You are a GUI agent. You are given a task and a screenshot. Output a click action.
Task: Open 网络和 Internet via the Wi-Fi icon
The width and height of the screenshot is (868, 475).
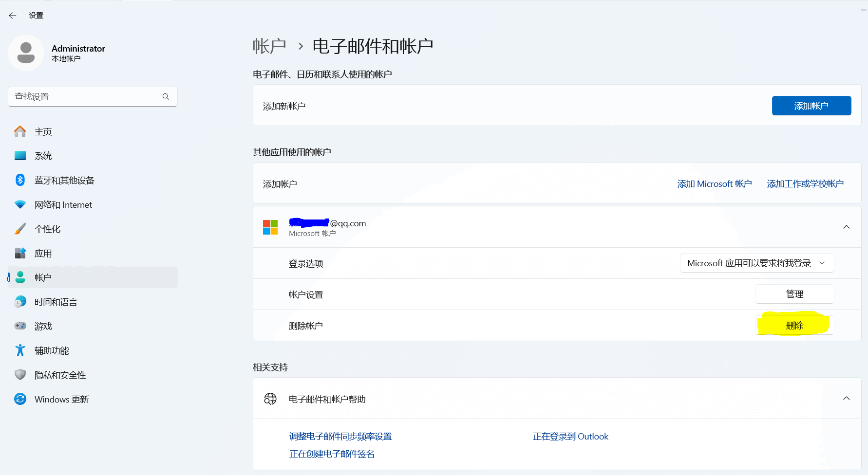click(20, 204)
